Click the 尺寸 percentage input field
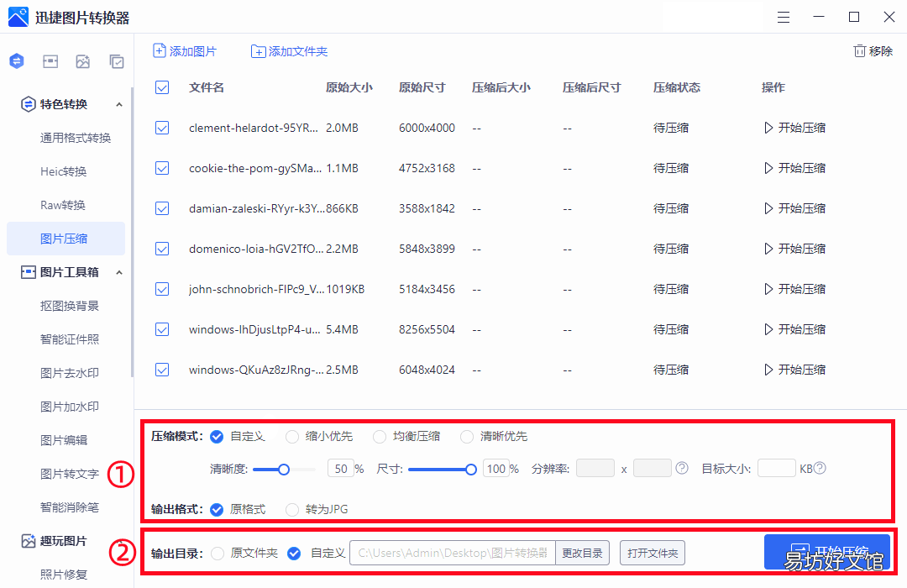This screenshot has height=588, width=907. coord(495,468)
